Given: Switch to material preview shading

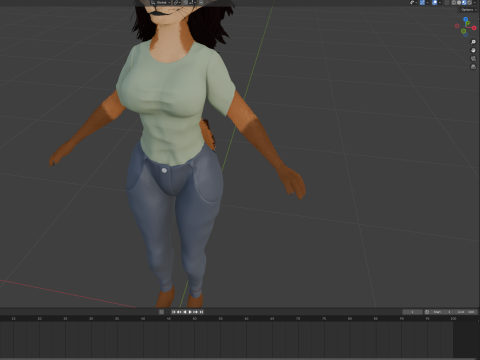Looking at the screenshot, I should [x=464, y=2].
